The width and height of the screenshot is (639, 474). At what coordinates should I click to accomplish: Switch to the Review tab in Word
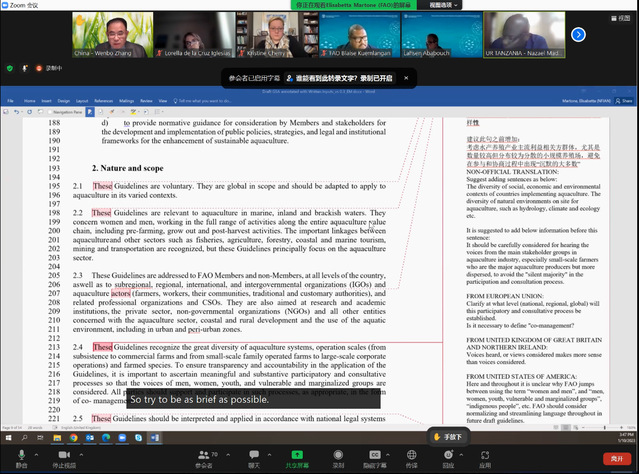pos(146,101)
